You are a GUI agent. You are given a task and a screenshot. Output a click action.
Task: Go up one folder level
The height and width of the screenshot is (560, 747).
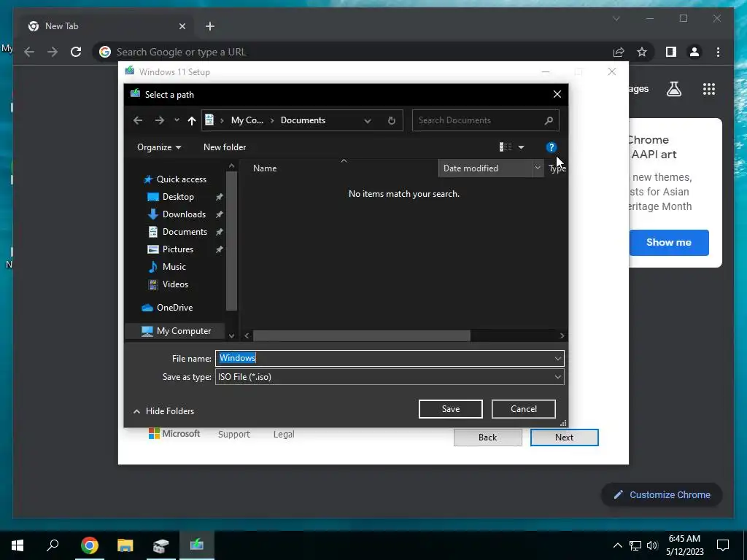point(192,120)
